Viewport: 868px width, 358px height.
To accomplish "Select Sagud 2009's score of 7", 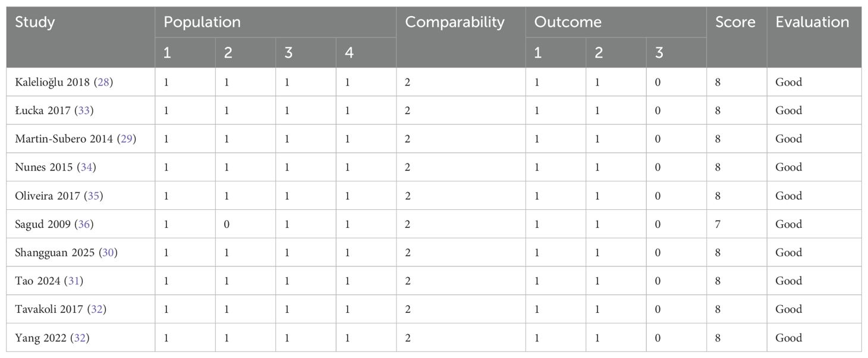I will coord(718,224).
